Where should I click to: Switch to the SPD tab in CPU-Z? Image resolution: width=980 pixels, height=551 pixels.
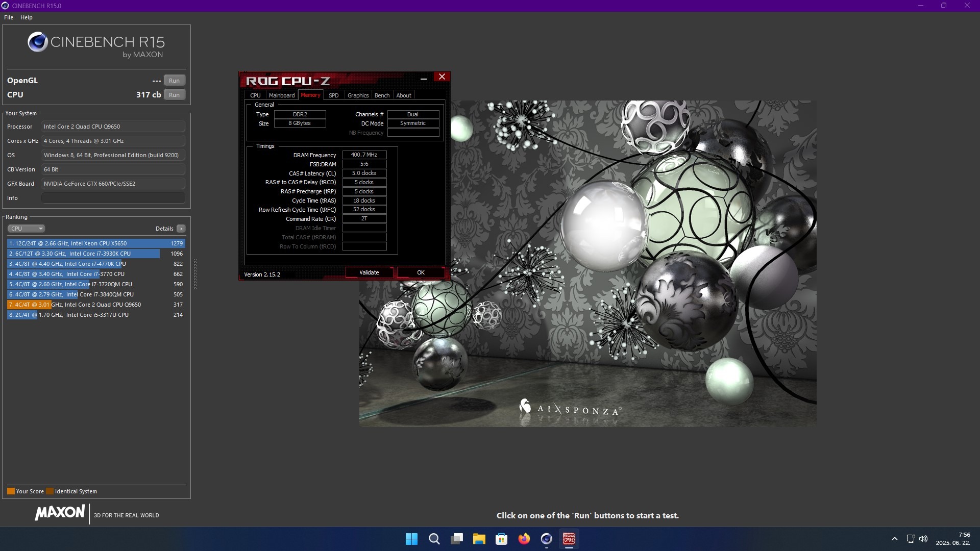point(333,95)
